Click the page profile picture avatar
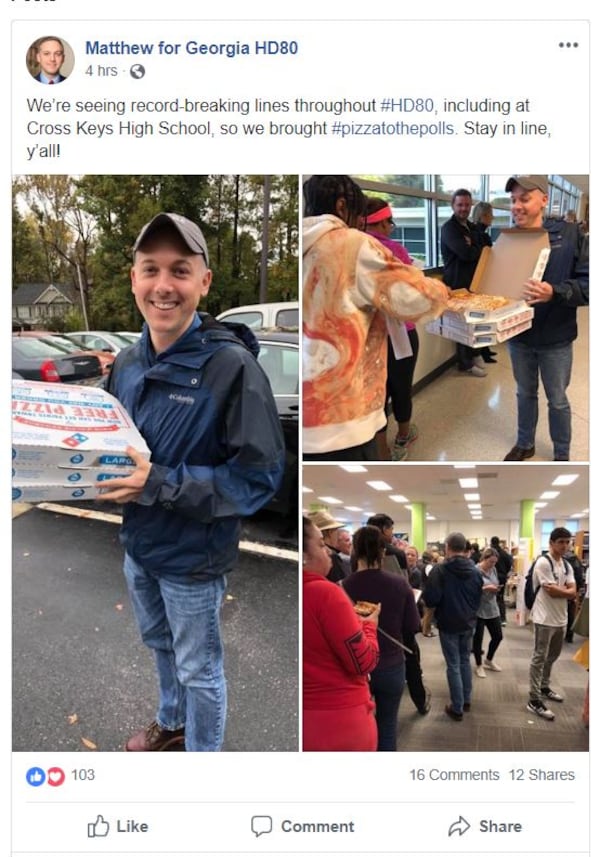 pos(50,60)
